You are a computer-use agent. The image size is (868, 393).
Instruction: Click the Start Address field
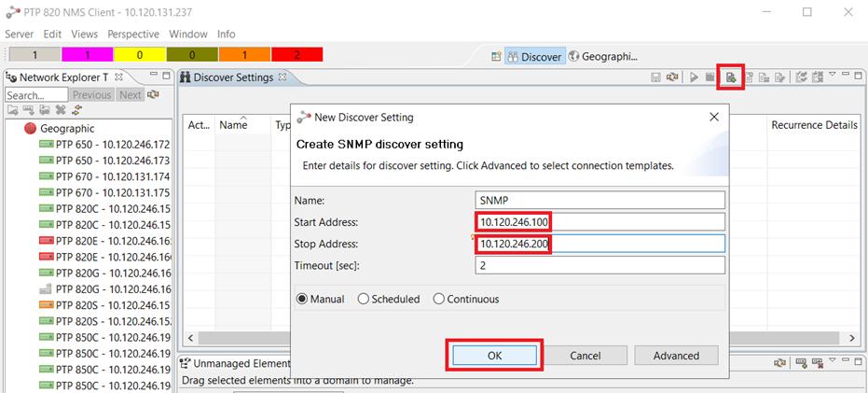(599, 222)
